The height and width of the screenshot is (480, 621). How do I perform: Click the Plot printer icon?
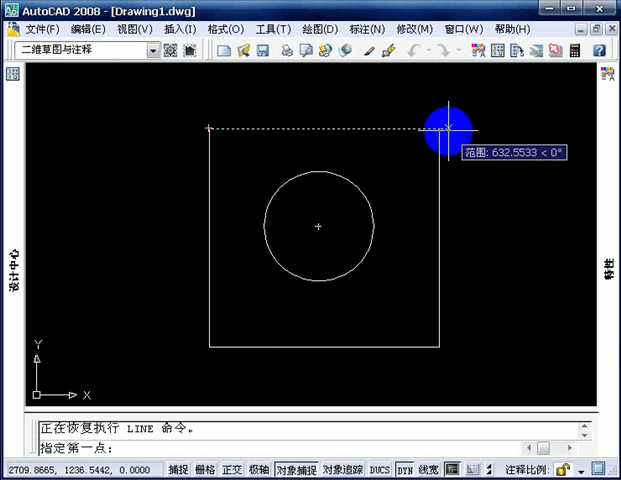point(287,50)
